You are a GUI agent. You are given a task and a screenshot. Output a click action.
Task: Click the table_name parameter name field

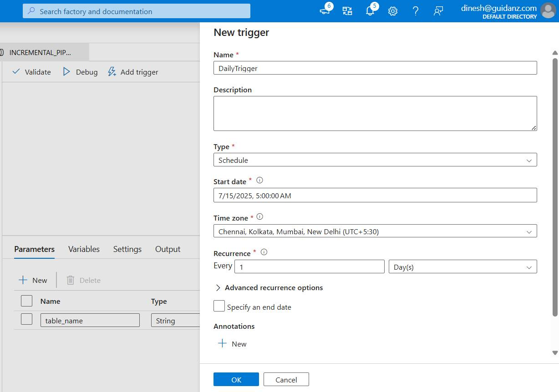click(x=90, y=320)
